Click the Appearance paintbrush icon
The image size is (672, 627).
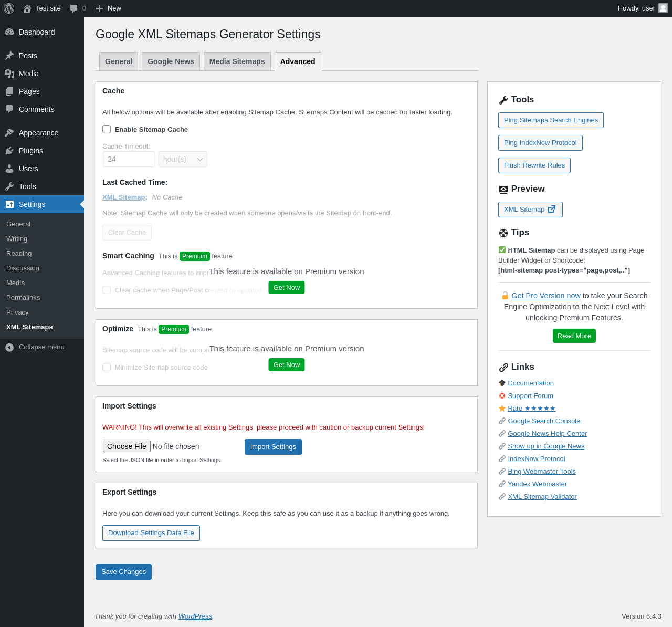(9, 133)
